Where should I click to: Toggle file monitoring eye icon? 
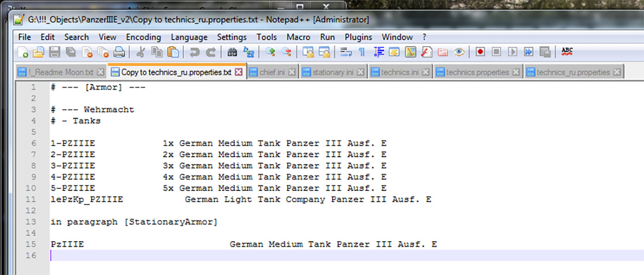458,52
